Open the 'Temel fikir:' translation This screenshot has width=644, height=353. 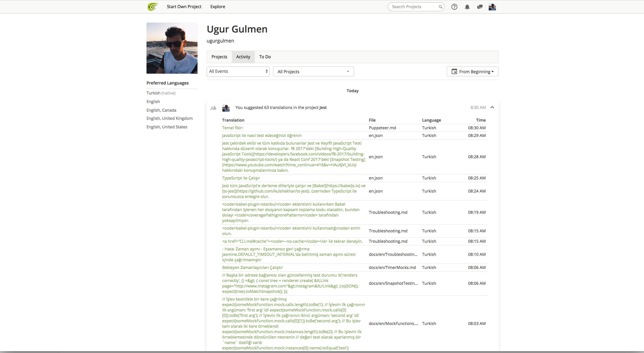[x=232, y=128]
